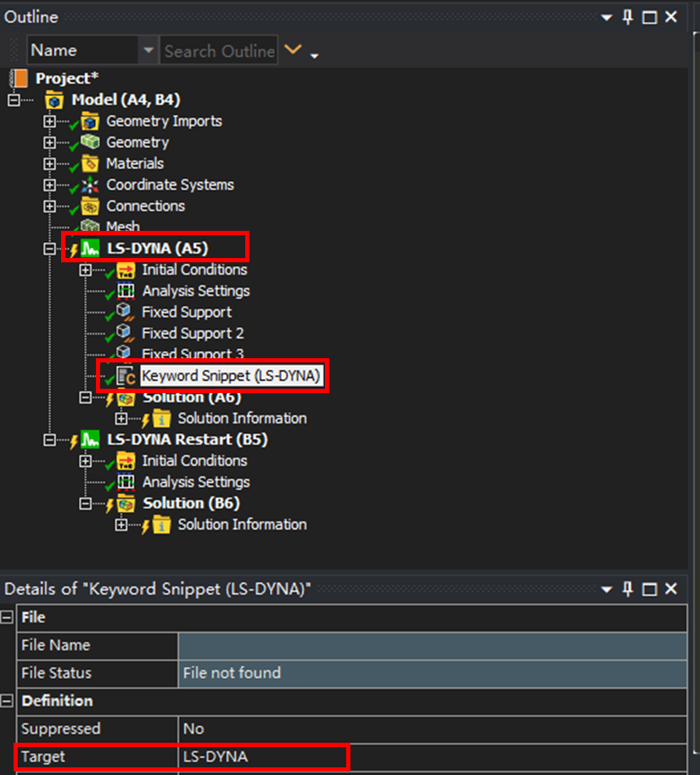Click the orange search chevron button
The height and width of the screenshot is (775, 700).
pyautogui.click(x=293, y=49)
